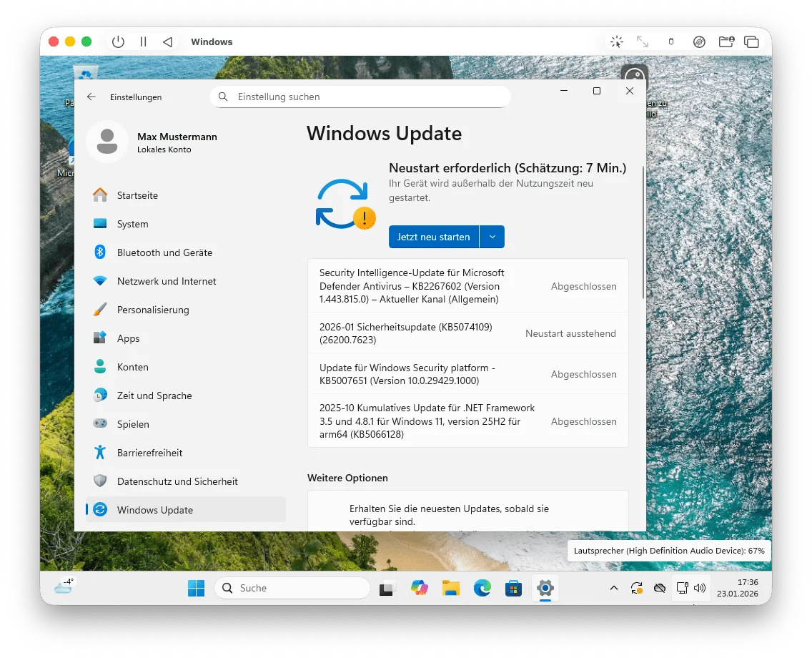Screen dimensions: 812x658
Task: Click the VM power button icon
Action: (x=118, y=41)
